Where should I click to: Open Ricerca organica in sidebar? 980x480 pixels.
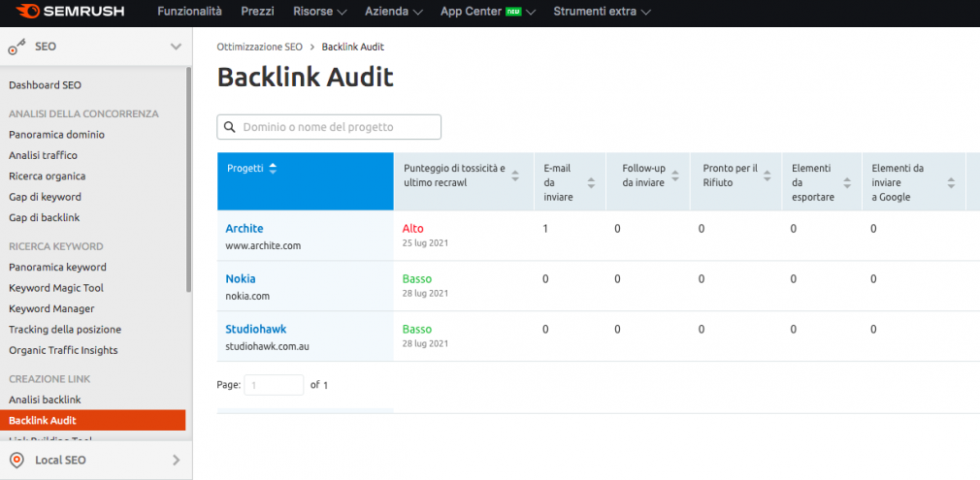[47, 176]
